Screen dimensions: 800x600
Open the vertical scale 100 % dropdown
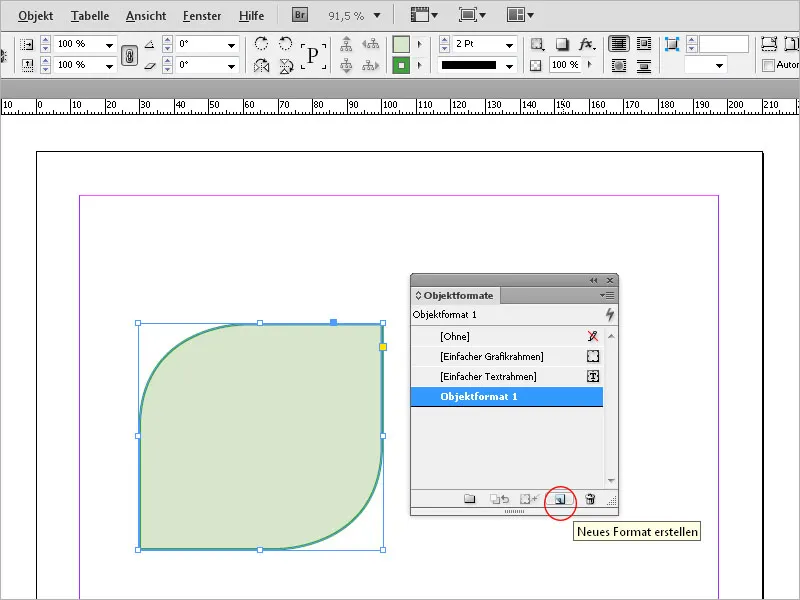(109, 66)
